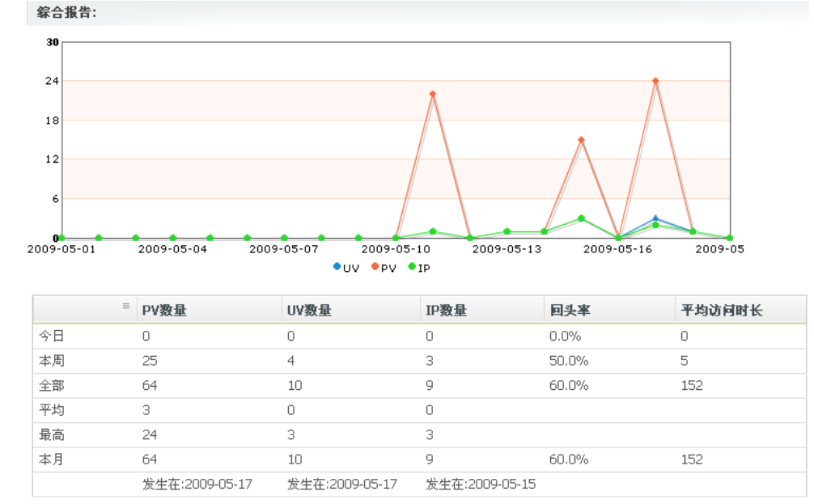Click the 最高 row label
814x504 pixels.
[x=52, y=435]
